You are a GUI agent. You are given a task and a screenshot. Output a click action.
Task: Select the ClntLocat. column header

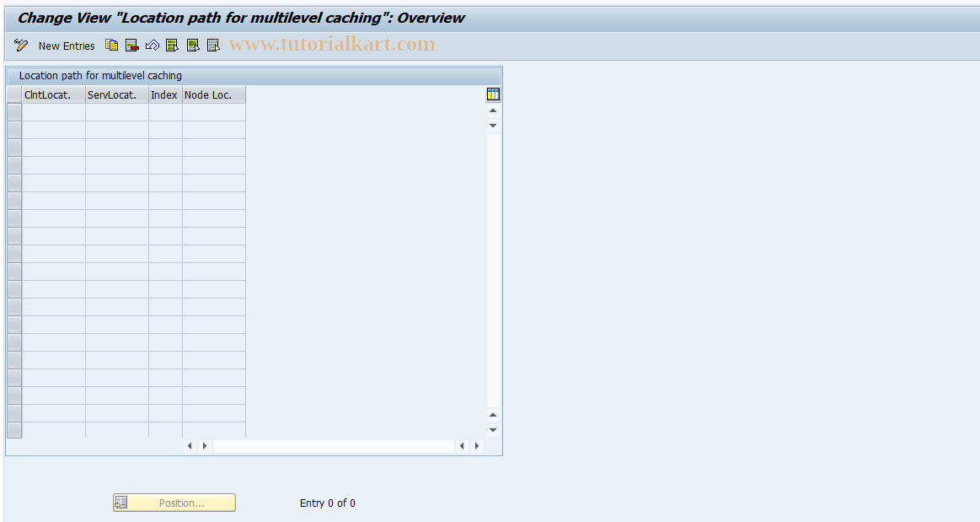pos(54,95)
